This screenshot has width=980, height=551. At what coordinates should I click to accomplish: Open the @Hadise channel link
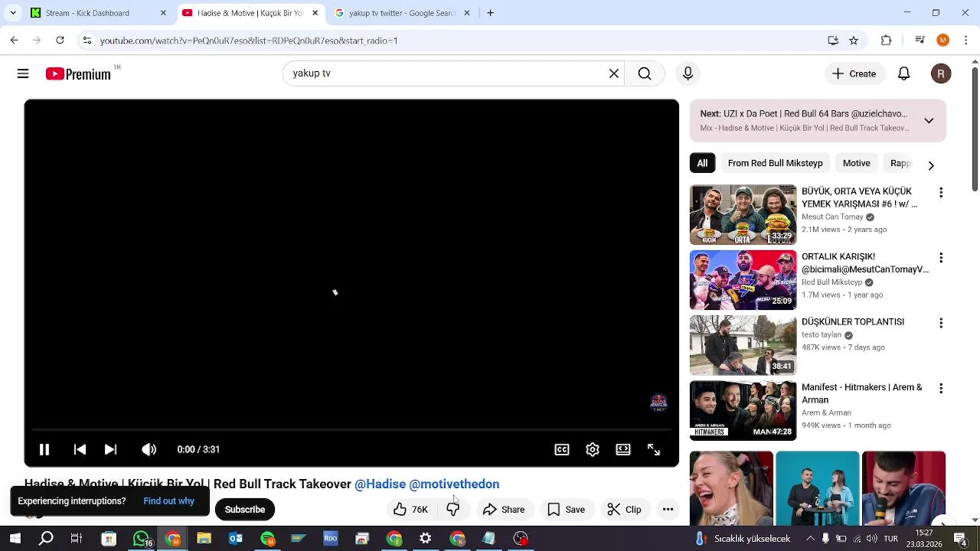[380, 484]
